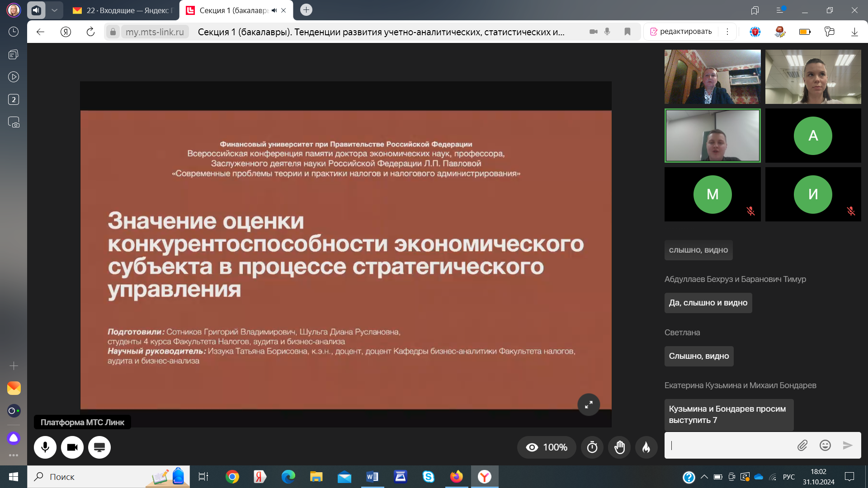Switch the РУС keyboard language
This screenshot has height=488, width=868.
tap(789, 477)
